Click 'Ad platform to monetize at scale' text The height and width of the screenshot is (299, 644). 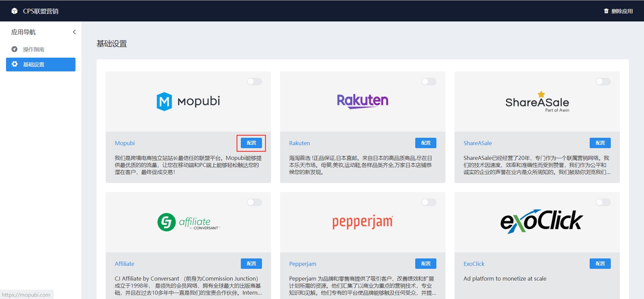point(505,279)
